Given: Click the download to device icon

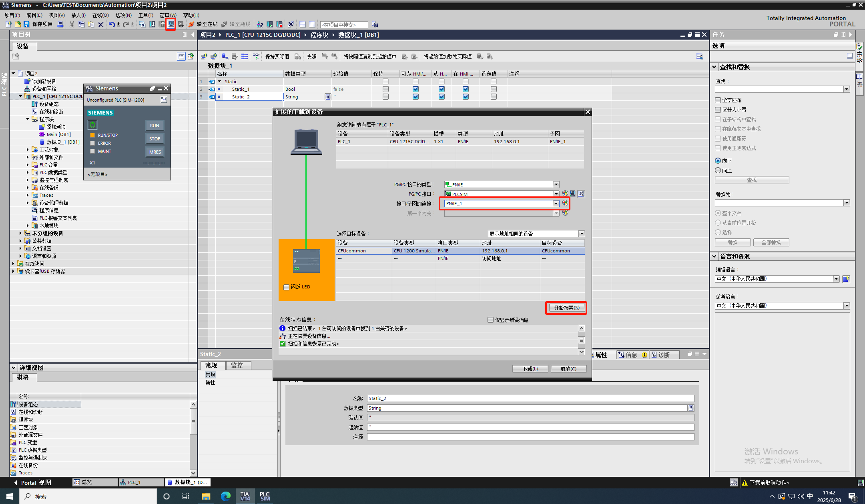Looking at the screenshot, I should [x=152, y=24].
